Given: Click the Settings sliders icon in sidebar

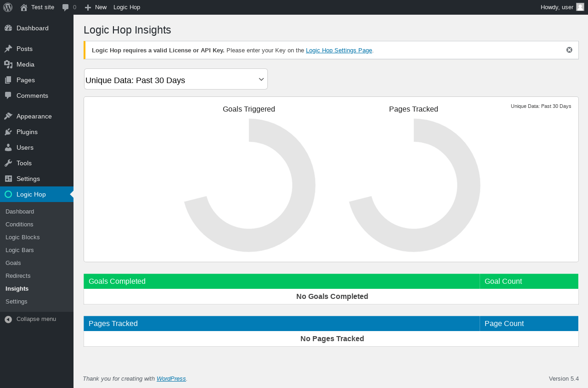Looking at the screenshot, I should click(x=8, y=179).
